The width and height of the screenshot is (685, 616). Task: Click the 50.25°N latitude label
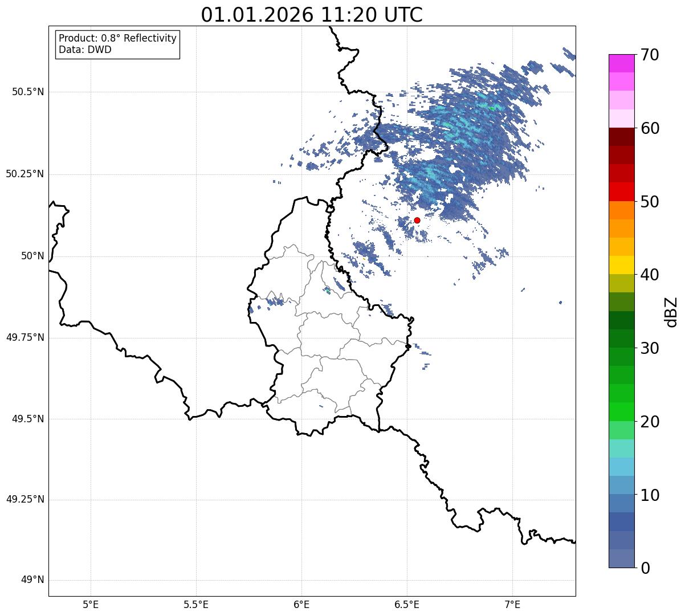point(25,174)
